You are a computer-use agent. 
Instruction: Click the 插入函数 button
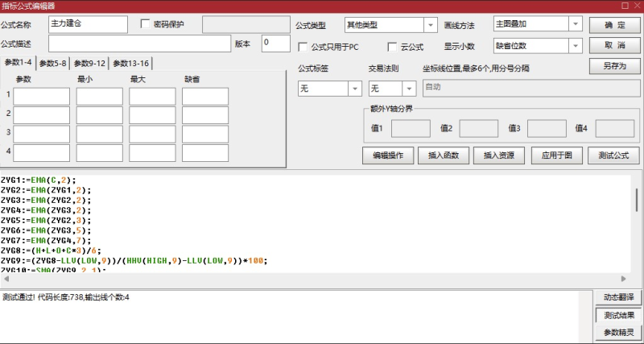444,155
